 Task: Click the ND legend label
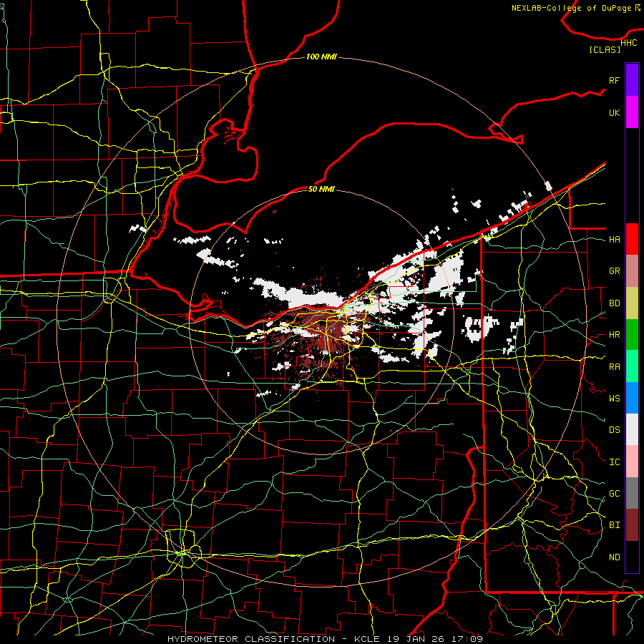(x=614, y=557)
